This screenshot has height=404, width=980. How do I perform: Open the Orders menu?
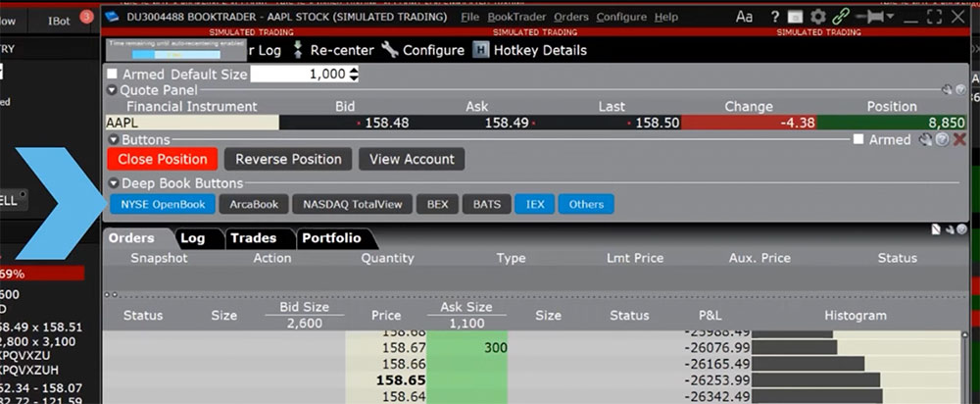[571, 17]
